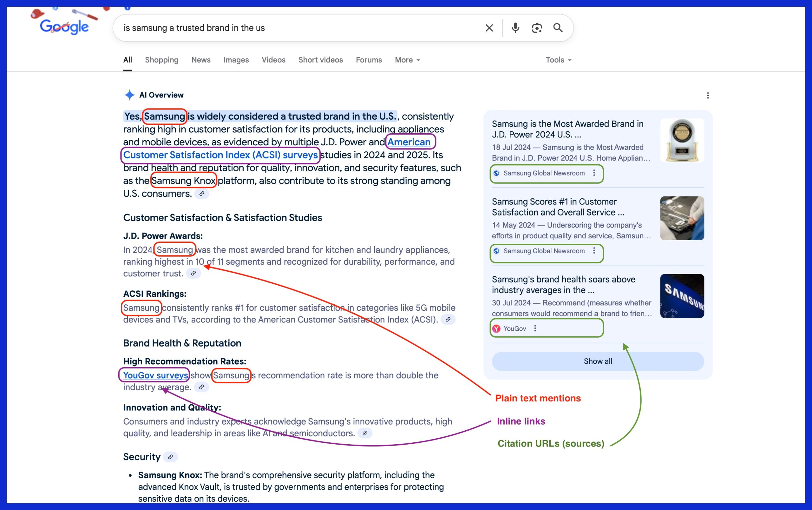
Task: Open the YouGov surveys inline link
Action: pyautogui.click(x=155, y=375)
